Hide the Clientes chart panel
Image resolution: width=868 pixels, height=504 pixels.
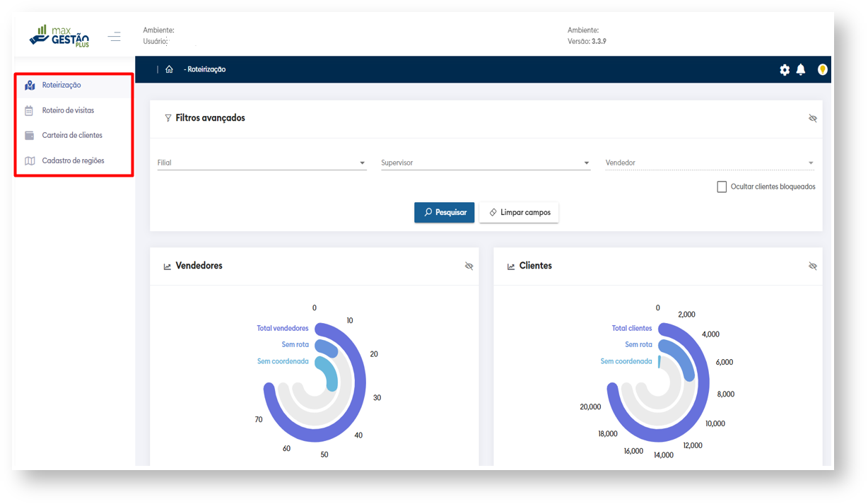click(x=812, y=266)
